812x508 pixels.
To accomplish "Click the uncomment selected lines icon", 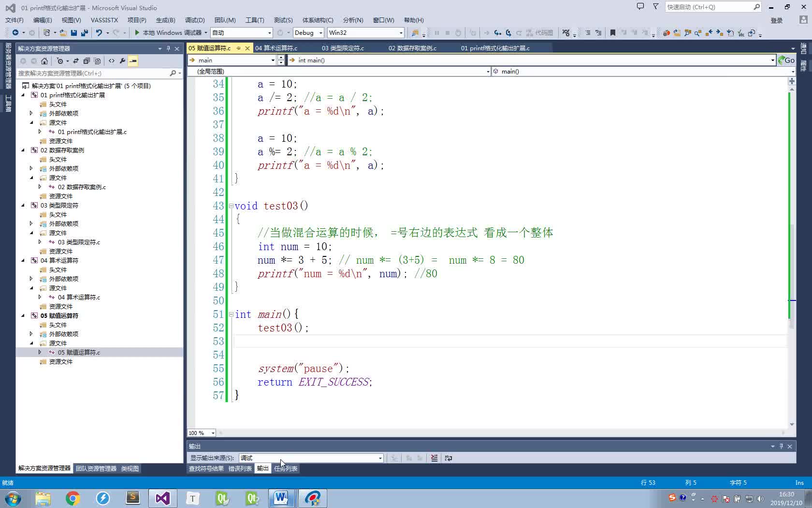I will pos(598,32).
